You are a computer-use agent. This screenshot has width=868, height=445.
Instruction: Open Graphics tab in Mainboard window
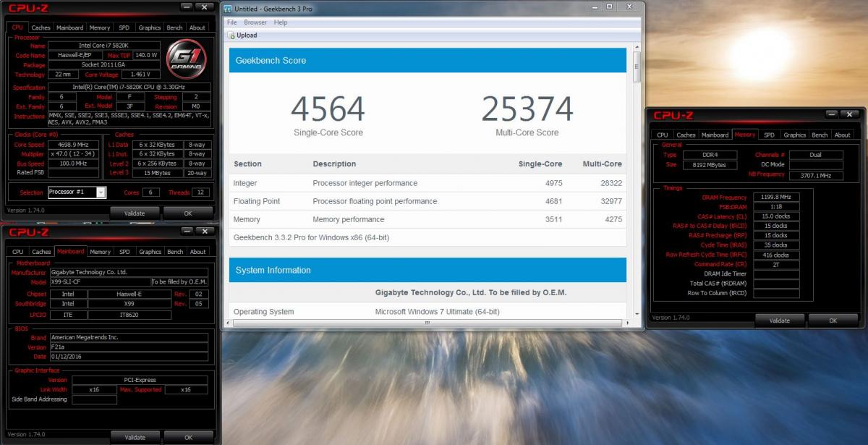point(150,252)
